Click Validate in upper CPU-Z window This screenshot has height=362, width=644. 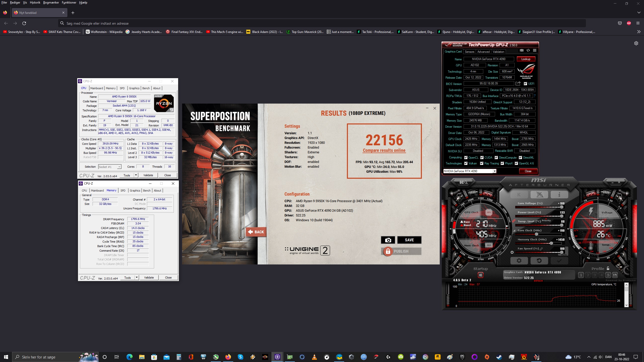(148, 175)
